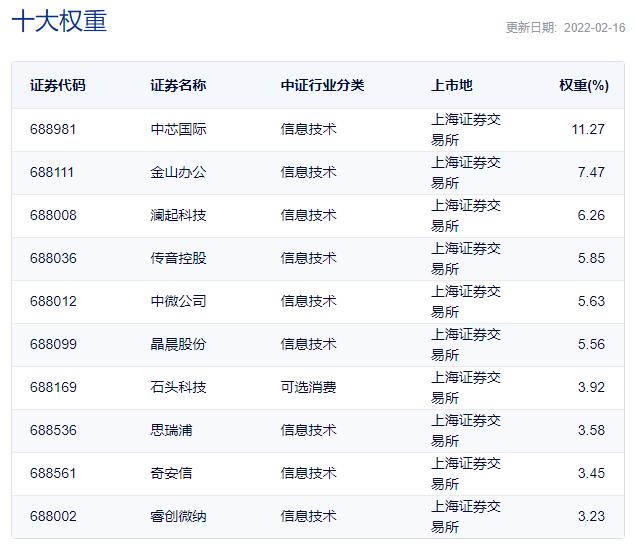
Task: Sort by the 证券代码 column header
Action: (58, 86)
